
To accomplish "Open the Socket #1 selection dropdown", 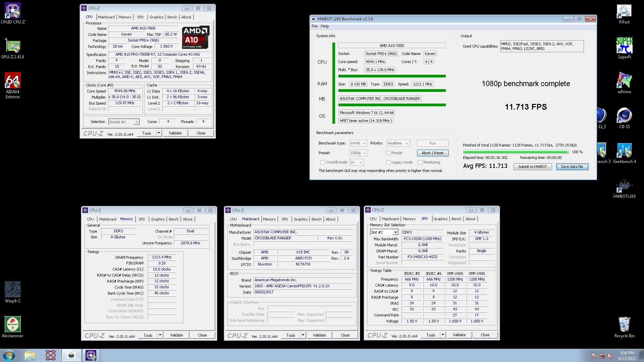I will tap(124, 122).
